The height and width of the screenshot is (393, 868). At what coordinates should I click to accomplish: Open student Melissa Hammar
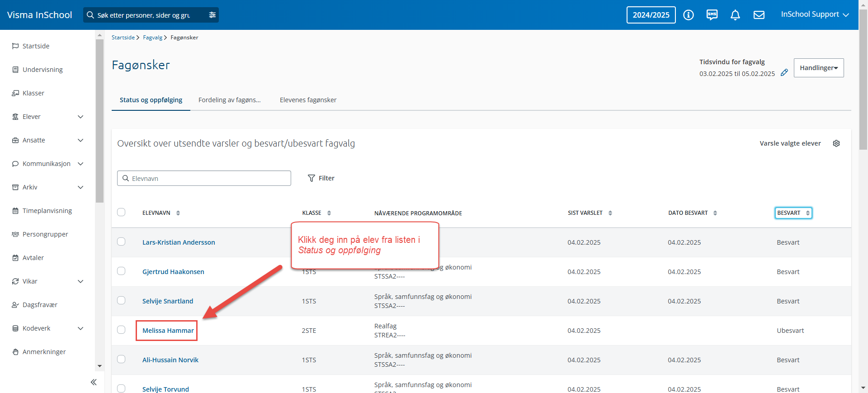point(168,331)
